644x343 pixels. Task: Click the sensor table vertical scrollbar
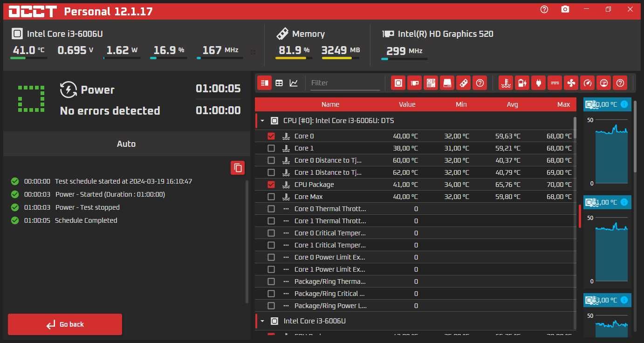[575, 128]
